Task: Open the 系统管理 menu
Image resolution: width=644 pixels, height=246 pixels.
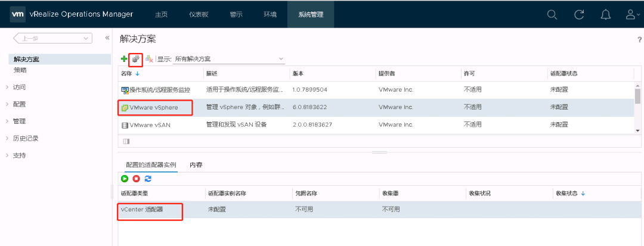Action: tap(311, 14)
